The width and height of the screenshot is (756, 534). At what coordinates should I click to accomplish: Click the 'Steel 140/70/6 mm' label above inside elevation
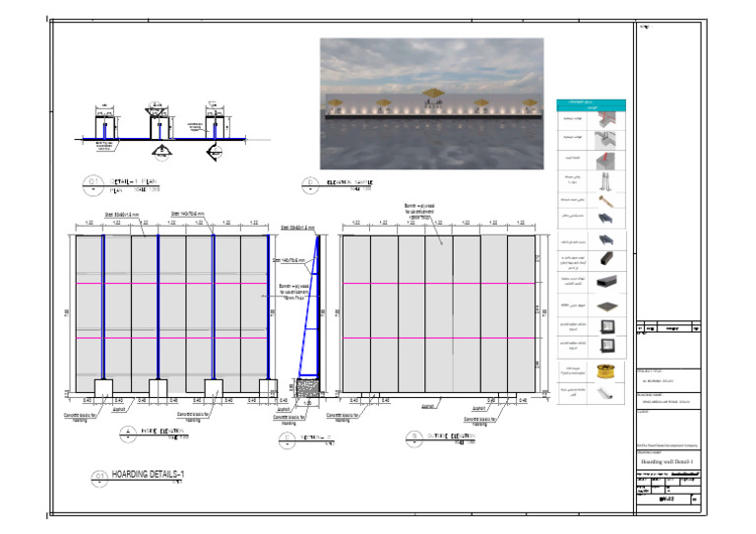[188, 213]
